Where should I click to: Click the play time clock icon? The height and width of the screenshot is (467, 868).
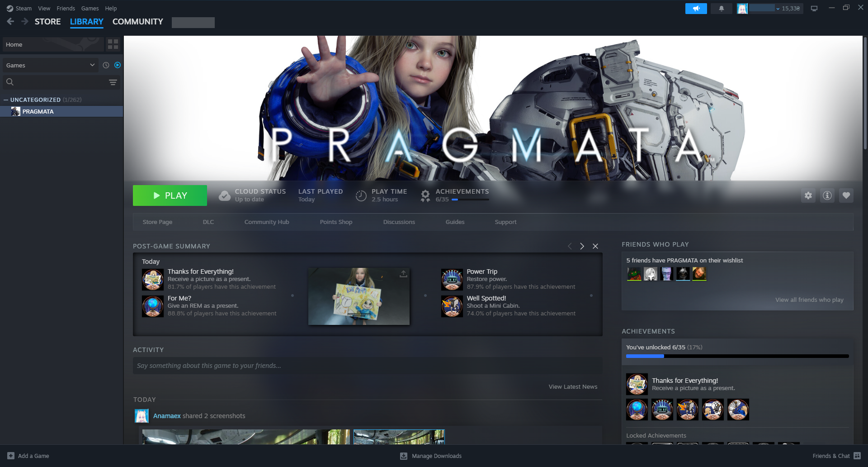point(361,195)
